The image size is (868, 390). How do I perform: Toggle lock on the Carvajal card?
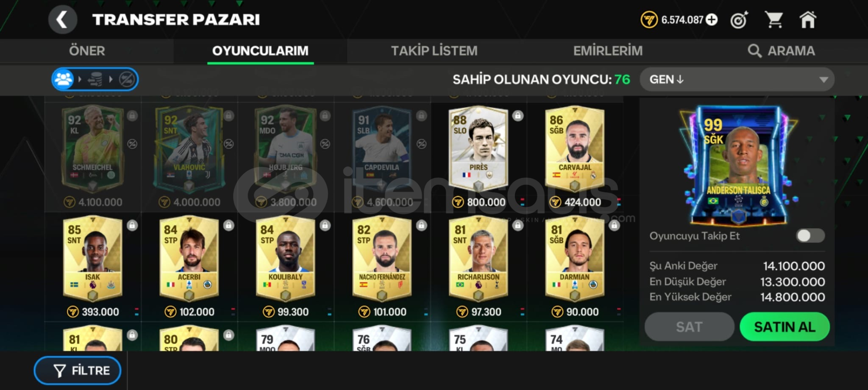(x=614, y=116)
